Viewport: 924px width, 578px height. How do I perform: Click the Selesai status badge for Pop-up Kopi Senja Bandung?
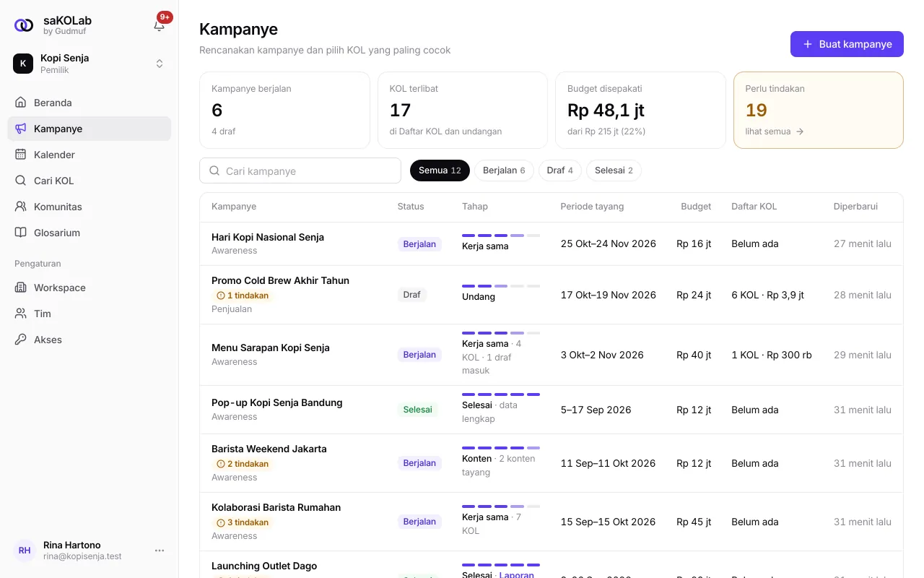pyautogui.click(x=418, y=410)
